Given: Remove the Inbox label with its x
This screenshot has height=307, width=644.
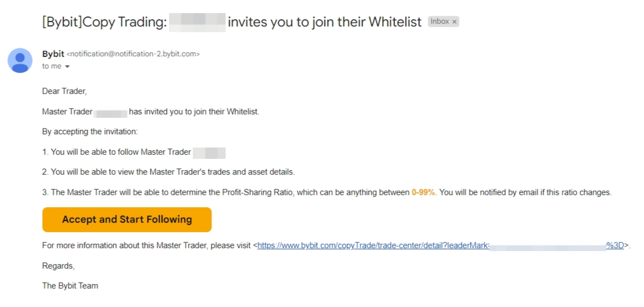Looking at the screenshot, I should click(x=454, y=22).
